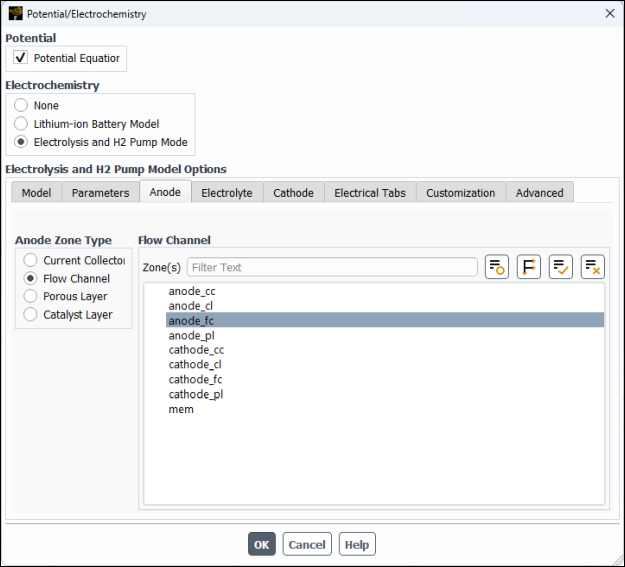Select anode_pl in the zone list

[385, 335]
